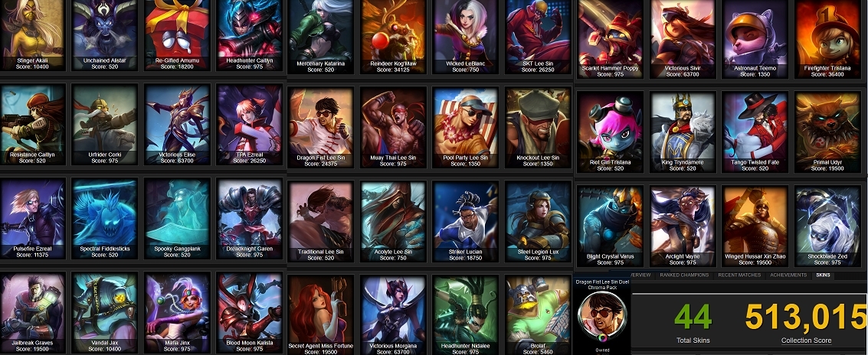Open the Pulsefire Ezreal skin thumbnail
Screen dimensions: 868x355
[33, 219]
